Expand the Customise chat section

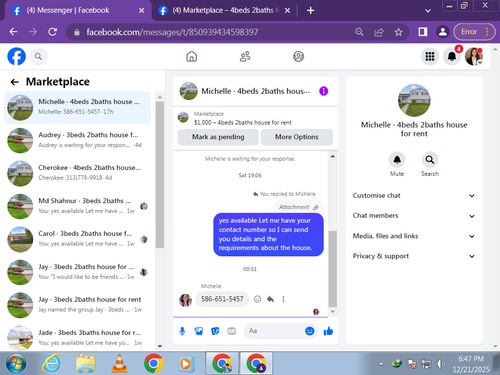pos(414,196)
